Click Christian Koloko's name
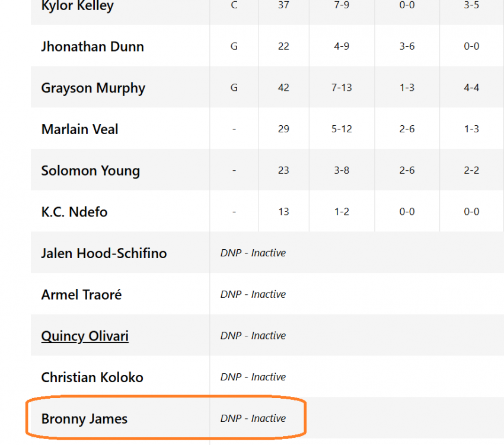Viewport: 504px width, 445px height. [92, 377]
